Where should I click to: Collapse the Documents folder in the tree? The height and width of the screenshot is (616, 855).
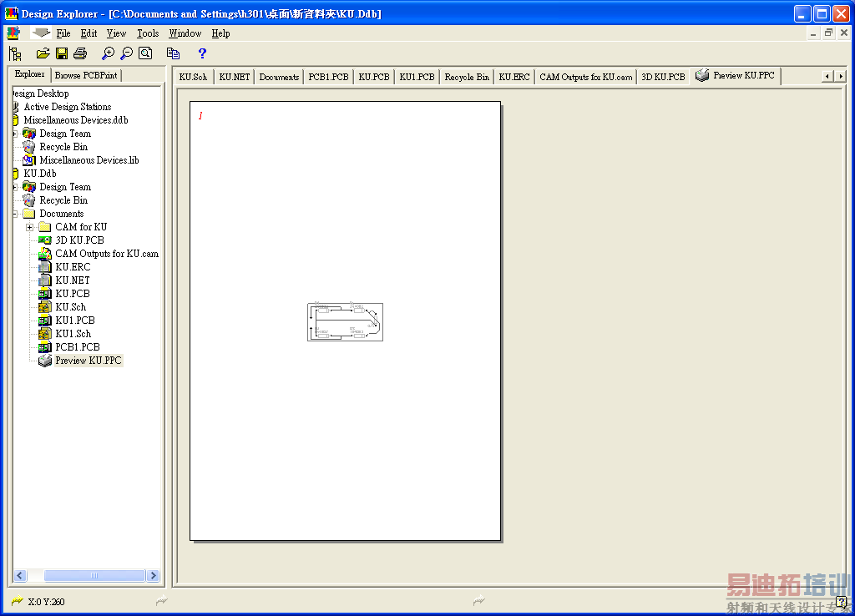[x=15, y=214]
